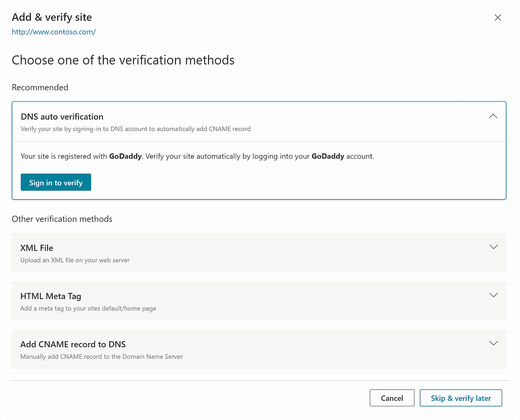Select the DNS auto verification heading

click(x=62, y=116)
